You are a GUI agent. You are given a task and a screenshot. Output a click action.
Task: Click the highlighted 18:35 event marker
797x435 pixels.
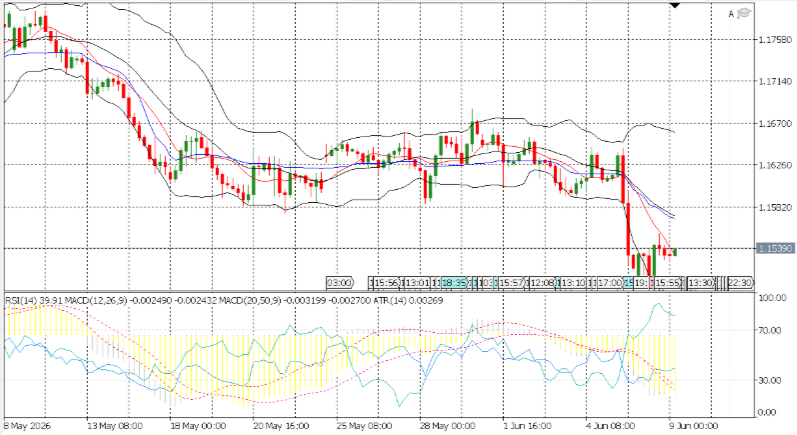coord(453,283)
